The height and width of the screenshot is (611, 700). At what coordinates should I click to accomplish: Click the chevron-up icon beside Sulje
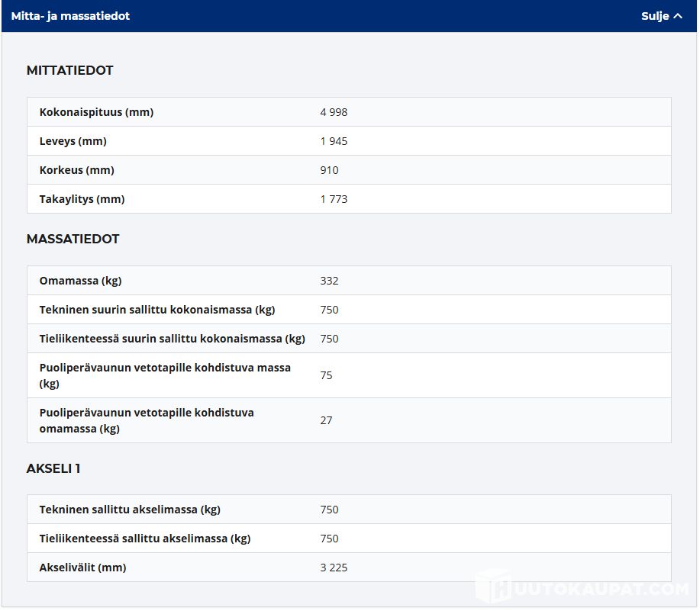coord(678,16)
